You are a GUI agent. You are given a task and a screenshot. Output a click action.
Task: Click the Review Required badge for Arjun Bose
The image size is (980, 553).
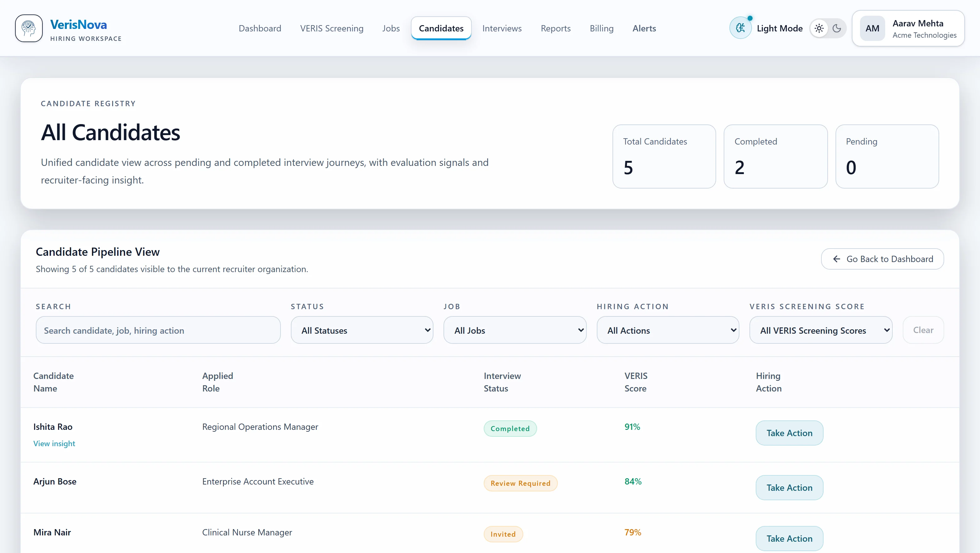(x=520, y=483)
